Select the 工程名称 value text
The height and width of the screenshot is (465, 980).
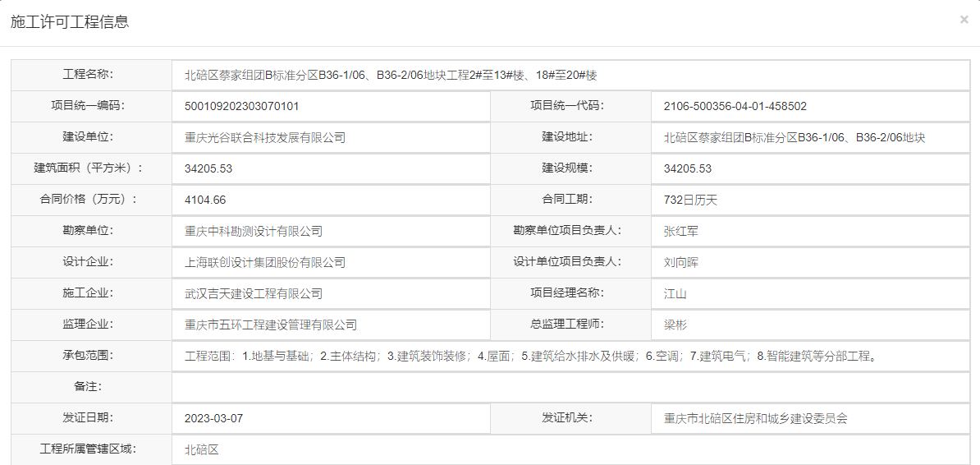point(392,76)
